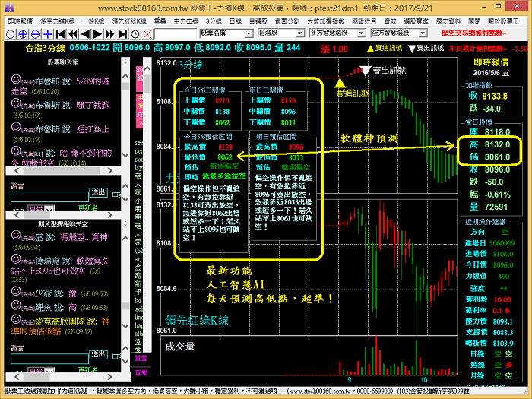Click futures chat vertical scrollbar down arrow
The image size is (532, 399).
click(125, 326)
